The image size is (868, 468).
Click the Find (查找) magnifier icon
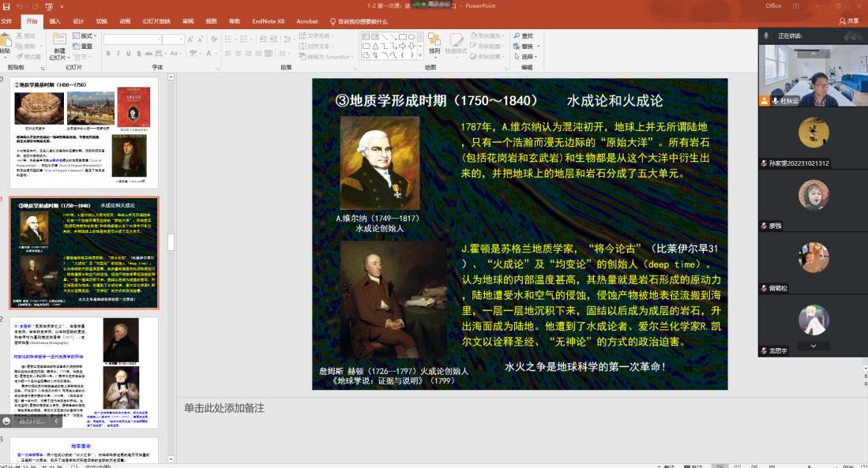point(516,36)
